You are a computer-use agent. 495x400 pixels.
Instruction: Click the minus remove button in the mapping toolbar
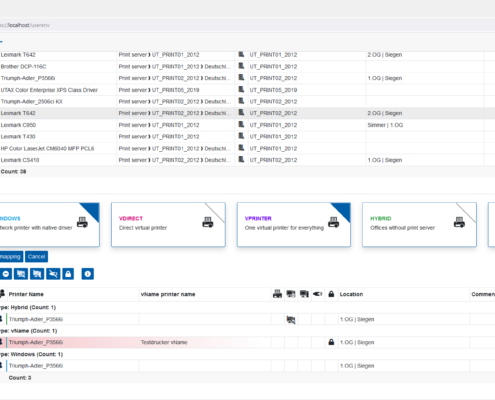[6, 274]
